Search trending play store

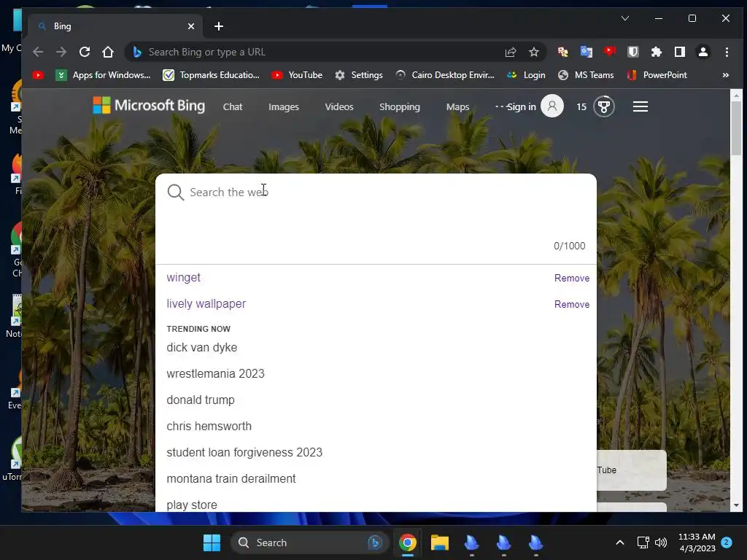(192, 505)
